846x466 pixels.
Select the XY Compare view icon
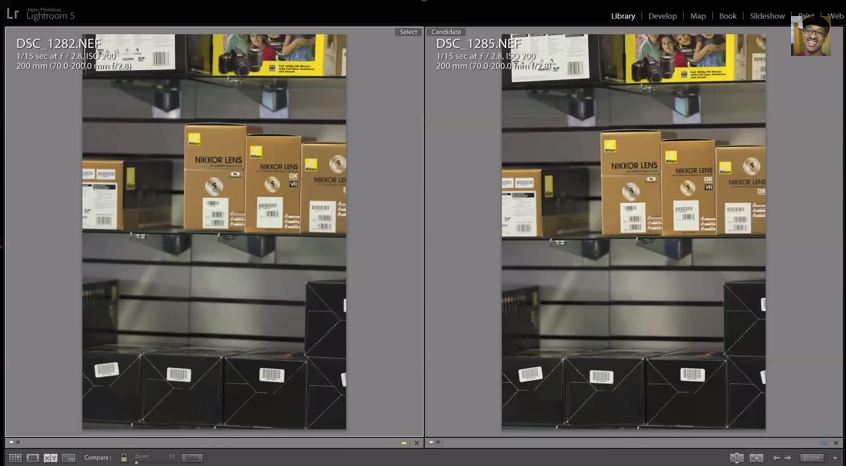[x=50, y=458]
